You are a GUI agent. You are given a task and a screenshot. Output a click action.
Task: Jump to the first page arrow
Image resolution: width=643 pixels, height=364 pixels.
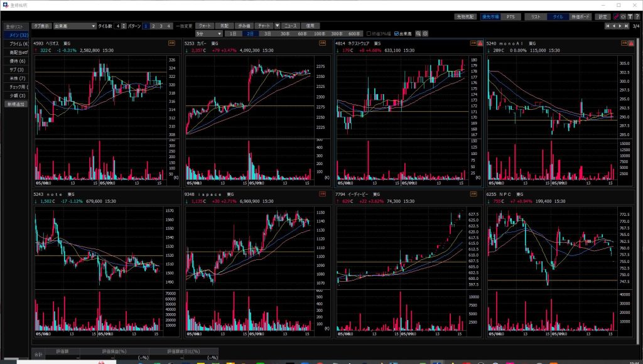coord(607,26)
